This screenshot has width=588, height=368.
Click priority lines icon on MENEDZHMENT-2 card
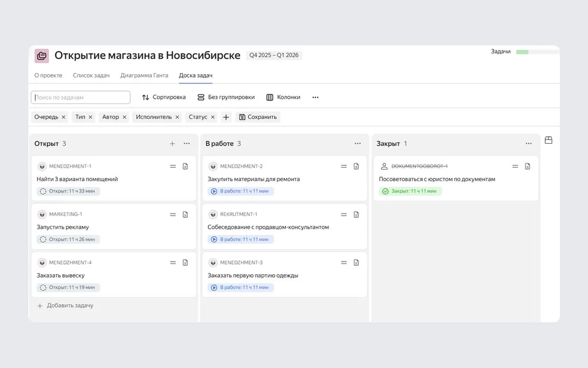pyautogui.click(x=344, y=166)
